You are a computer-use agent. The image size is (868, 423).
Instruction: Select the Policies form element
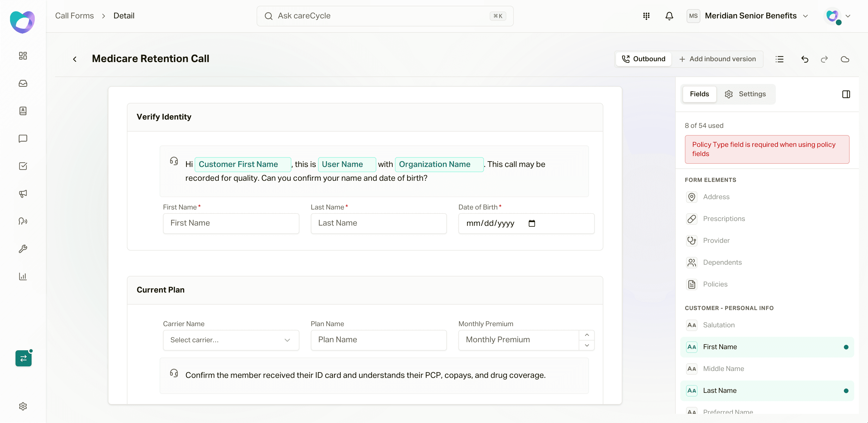(x=767, y=284)
